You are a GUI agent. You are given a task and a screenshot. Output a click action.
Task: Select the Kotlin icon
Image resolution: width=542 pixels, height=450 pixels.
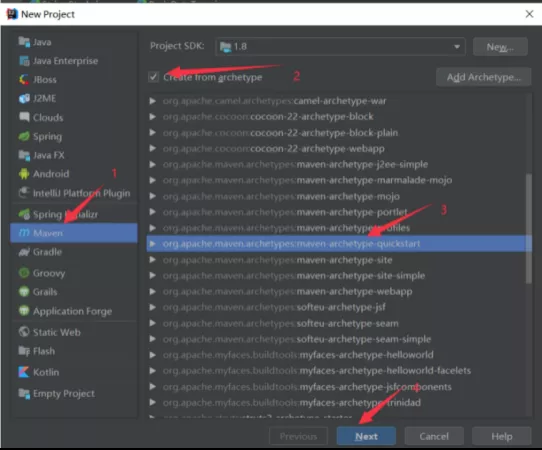point(24,372)
